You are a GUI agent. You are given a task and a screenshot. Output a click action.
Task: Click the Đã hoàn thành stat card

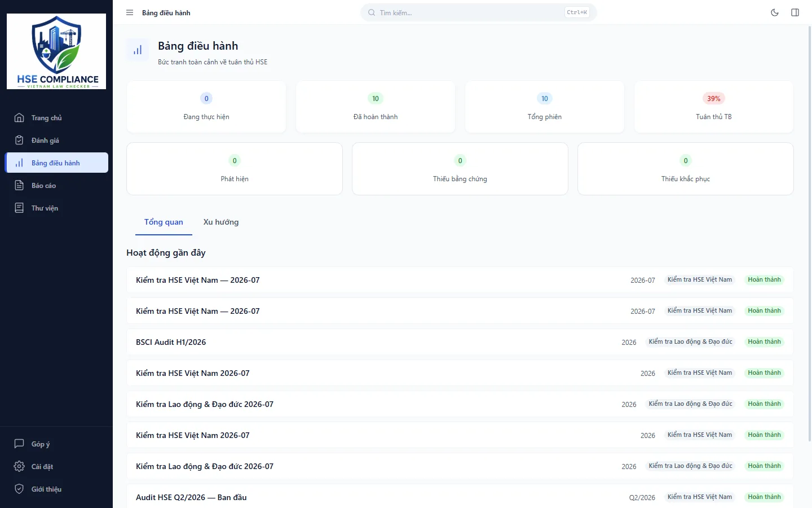[376, 107]
